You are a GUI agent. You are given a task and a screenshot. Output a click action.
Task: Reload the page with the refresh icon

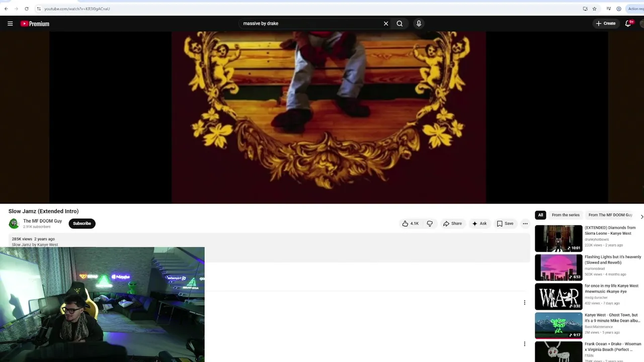coord(27,9)
